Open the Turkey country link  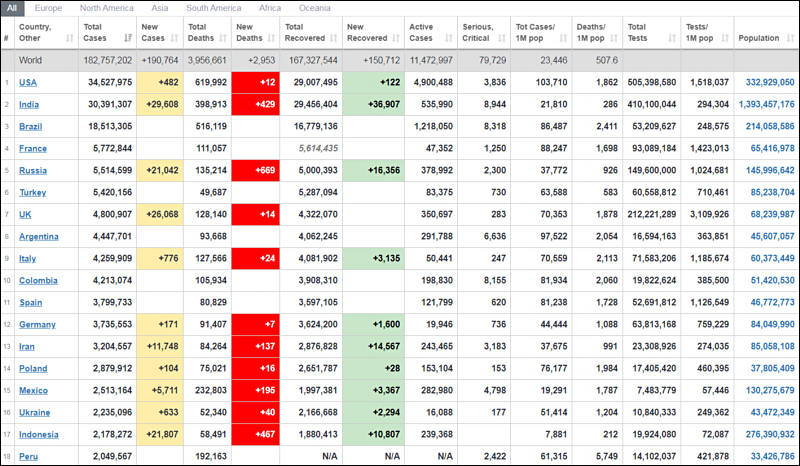(33, 192)
